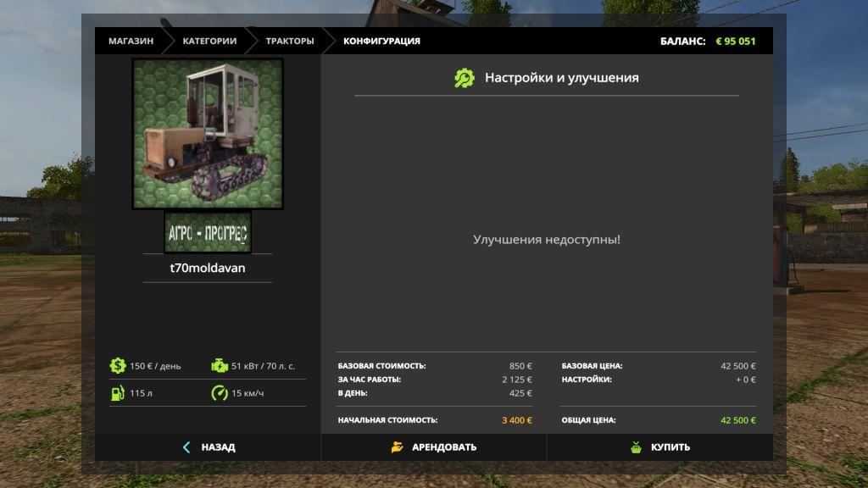This screenshot has height=488, width=868.
Task: Click the wrench settings icon in header
Action: (x=465, y=78)
